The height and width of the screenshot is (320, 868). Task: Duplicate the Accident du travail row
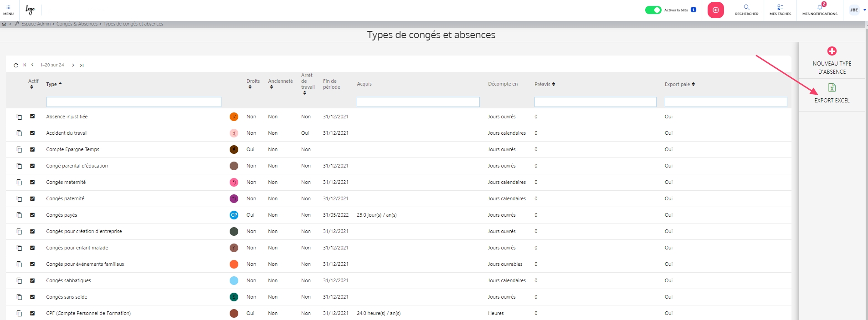19,133
